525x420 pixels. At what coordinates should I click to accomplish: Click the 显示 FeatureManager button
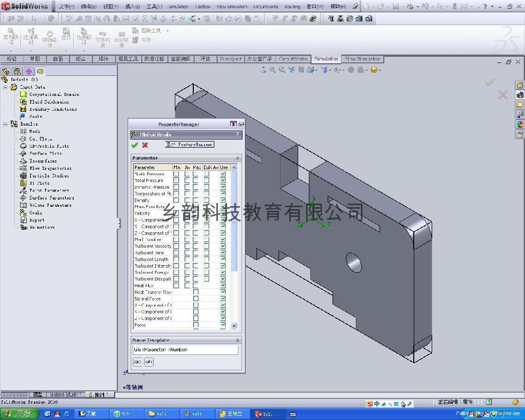click(190, 144)
